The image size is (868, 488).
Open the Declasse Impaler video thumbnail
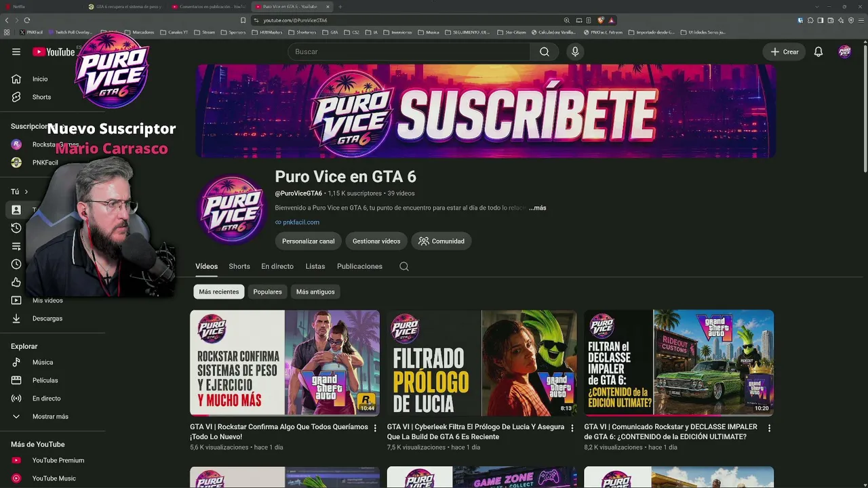point(679,363)
